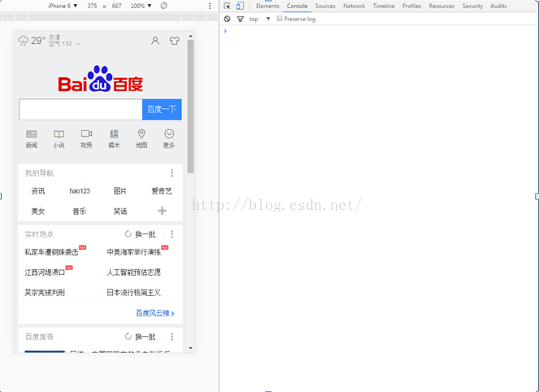Click the device width field 375
This screenshot has width=539, height=392.
92,6
